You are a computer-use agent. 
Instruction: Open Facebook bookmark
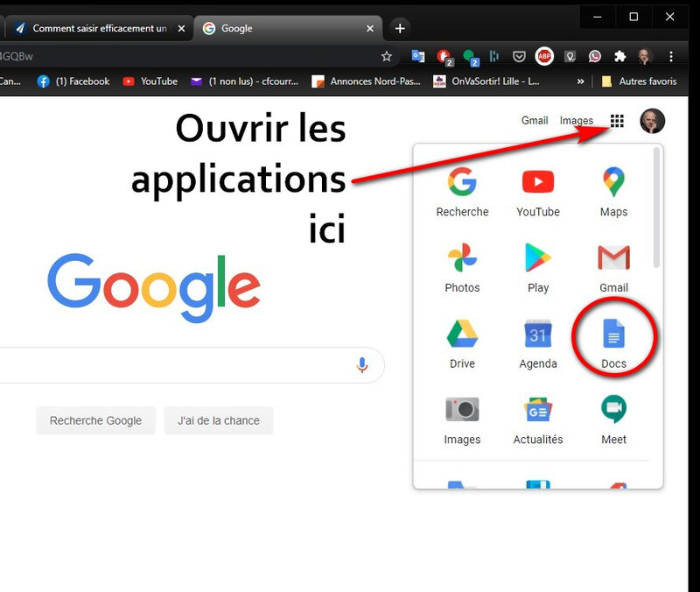[73, 81]
